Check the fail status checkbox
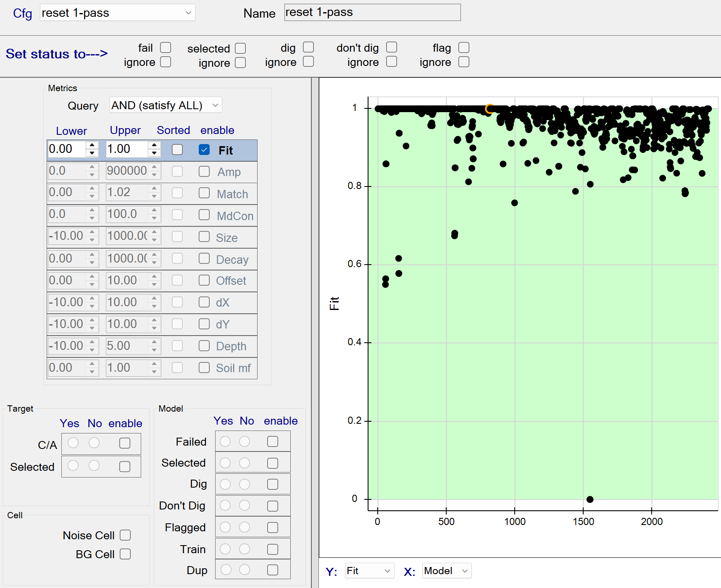 pyautogui.click(x=166, y=47)
